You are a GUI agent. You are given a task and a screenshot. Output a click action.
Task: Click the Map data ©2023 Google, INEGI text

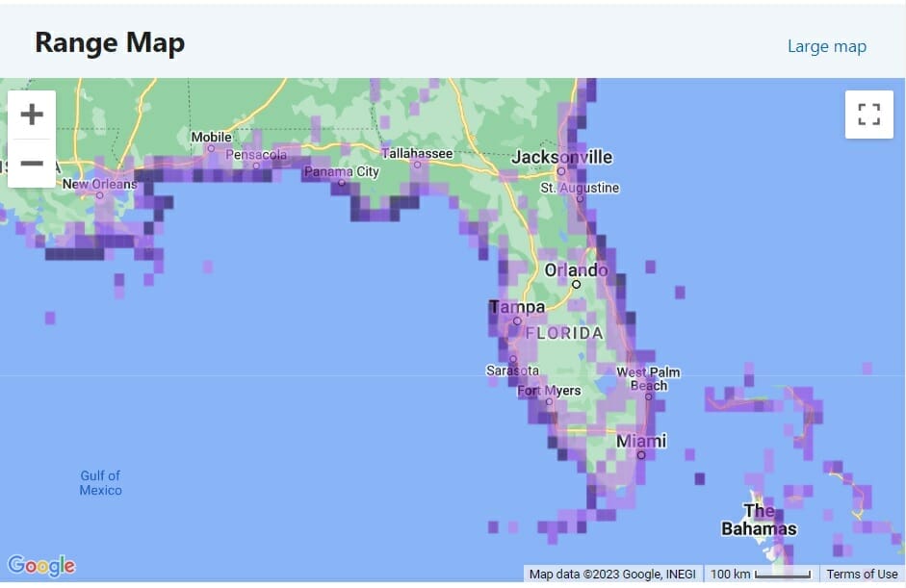[x=612, y=575]
